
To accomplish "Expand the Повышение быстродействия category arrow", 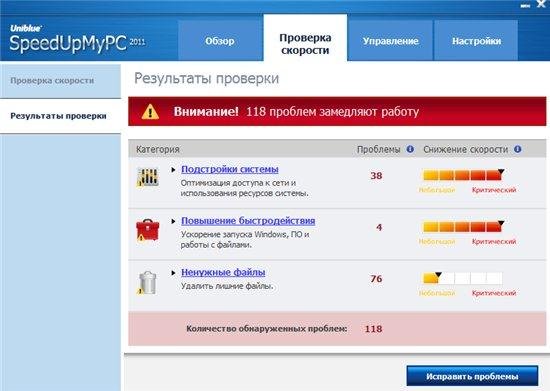I will click(x=173, y=221).
